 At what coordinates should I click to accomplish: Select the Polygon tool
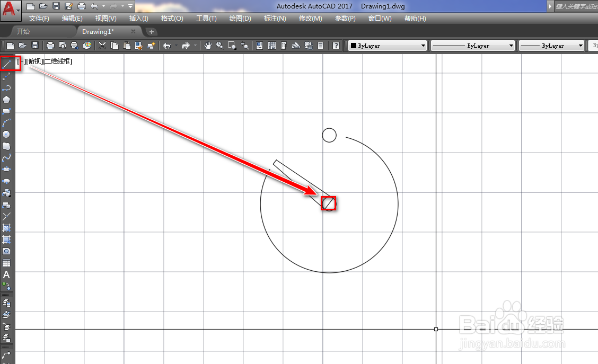[x=6, y=100]
